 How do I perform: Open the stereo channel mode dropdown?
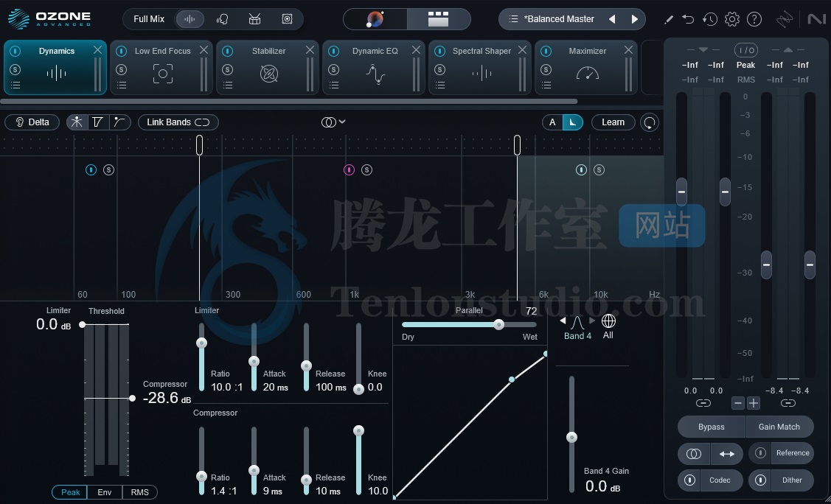click(x=334, y=122)
